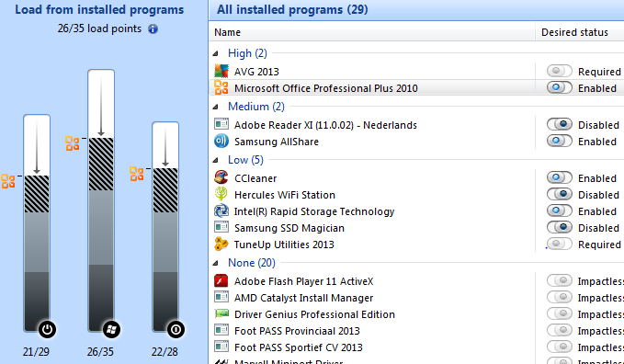
Task: Click Office marker icon beside the 26/35 bar
Action: coord(73,143)
